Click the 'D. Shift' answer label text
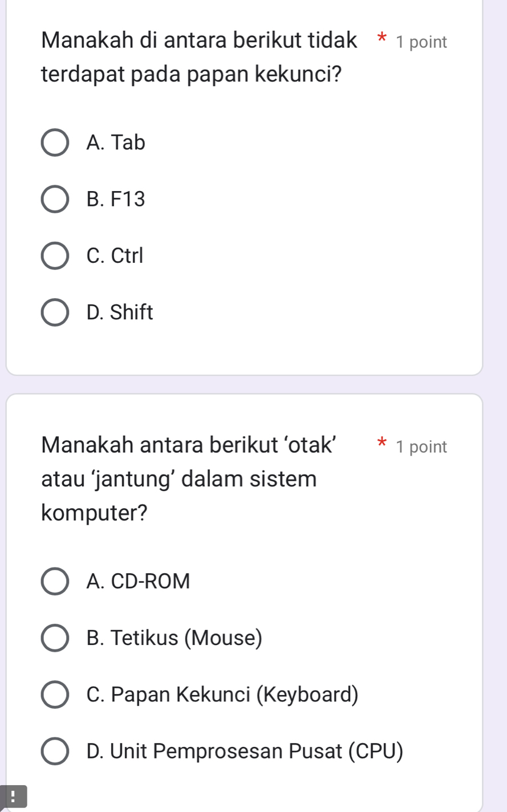Image resolution: width=507 pixels, height=812 pixels. (x=120, y=313)
